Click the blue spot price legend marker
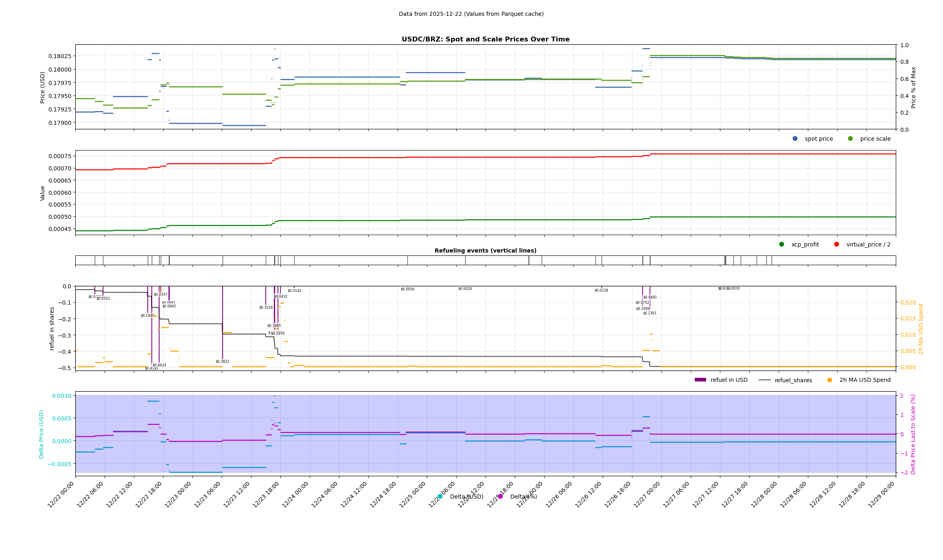The width and height of the screenshot is (943, 560). click(x=795, y=139)
